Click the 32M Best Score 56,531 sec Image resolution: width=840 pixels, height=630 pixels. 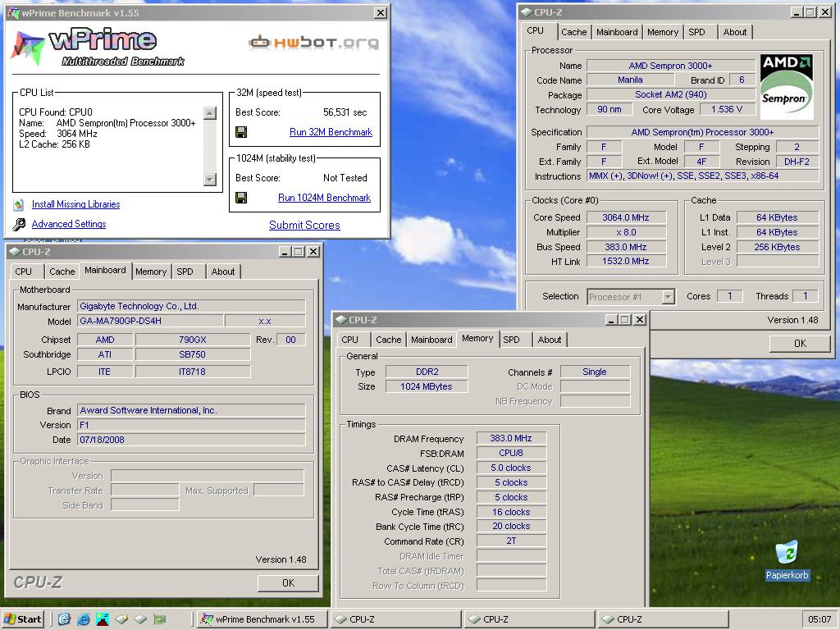click(x=345, y=112)
